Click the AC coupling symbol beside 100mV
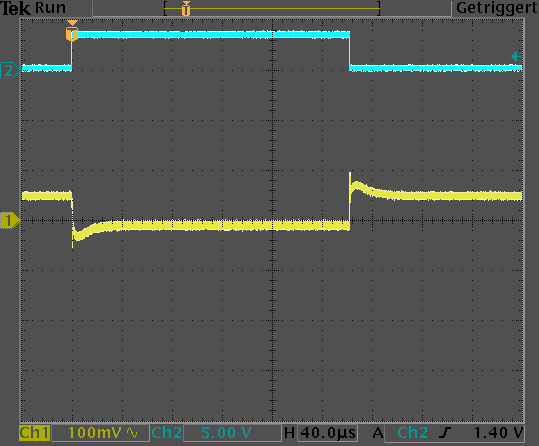The image size is (539, 446). click(132, 433)
